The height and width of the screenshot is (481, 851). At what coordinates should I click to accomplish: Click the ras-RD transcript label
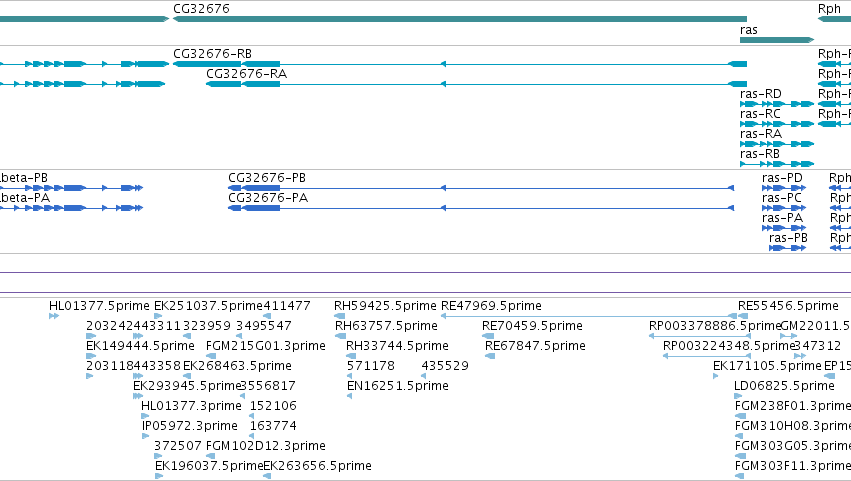(760, 94)
